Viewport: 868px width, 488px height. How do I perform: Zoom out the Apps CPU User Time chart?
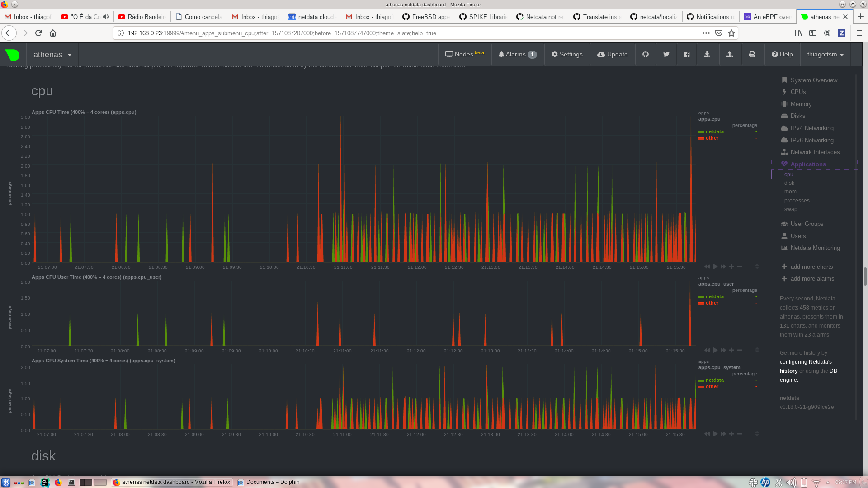pyautogui.click(x=740, y=350)
